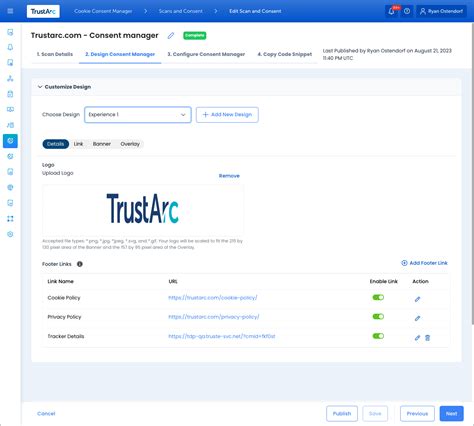Select the Details sub-tab

tap(56, 144)
